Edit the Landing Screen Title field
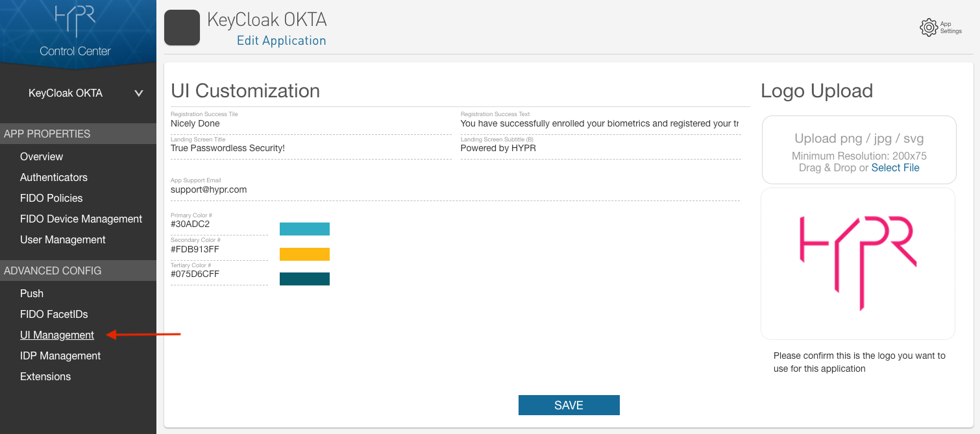980x434 pixels. tap(311, 148)
